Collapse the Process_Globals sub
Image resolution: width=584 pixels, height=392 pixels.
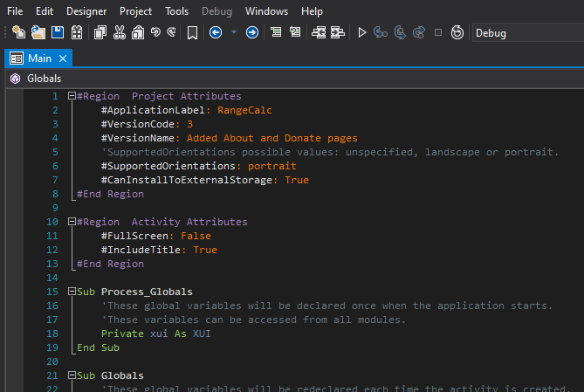pos(72,292)
